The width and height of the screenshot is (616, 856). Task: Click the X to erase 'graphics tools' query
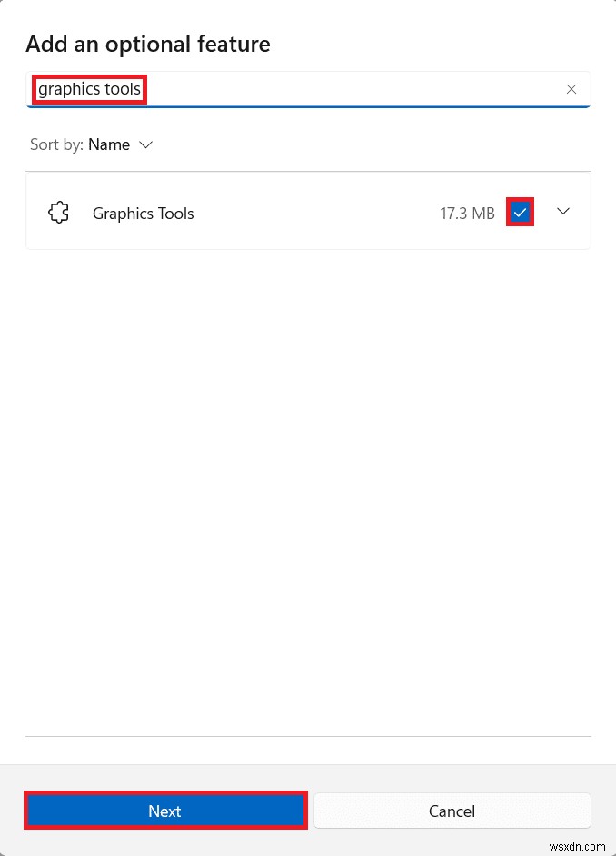pyautogui.click(x=571, y=89)
